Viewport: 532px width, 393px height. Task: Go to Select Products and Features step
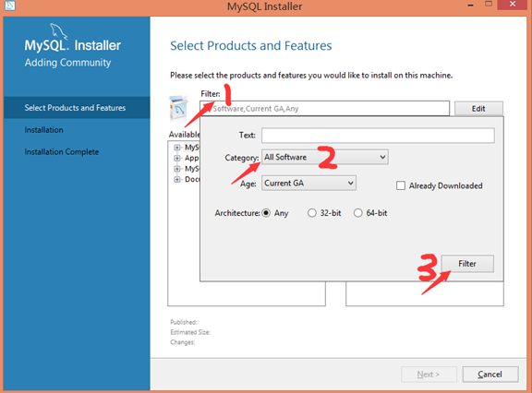[x=77, y=108]
